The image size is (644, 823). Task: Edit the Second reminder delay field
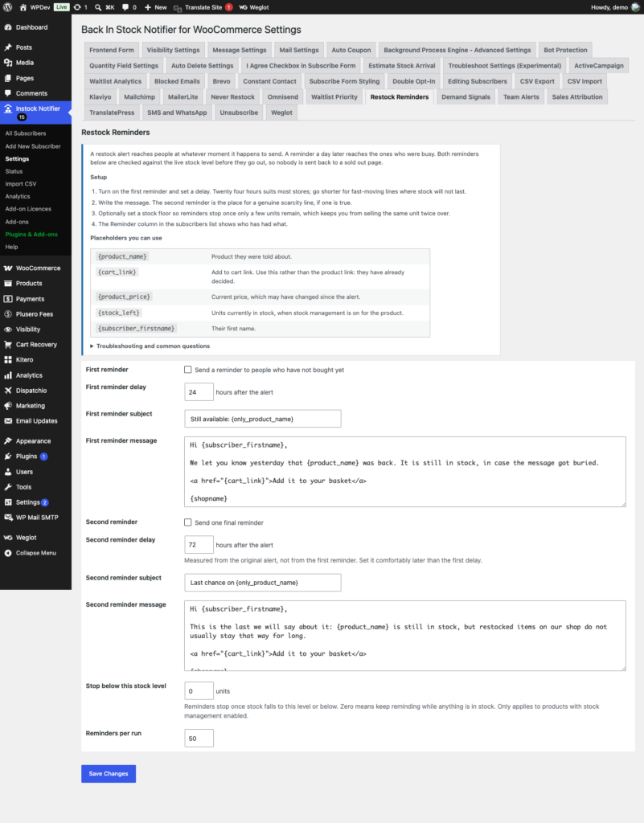click(x=199, y=544)
